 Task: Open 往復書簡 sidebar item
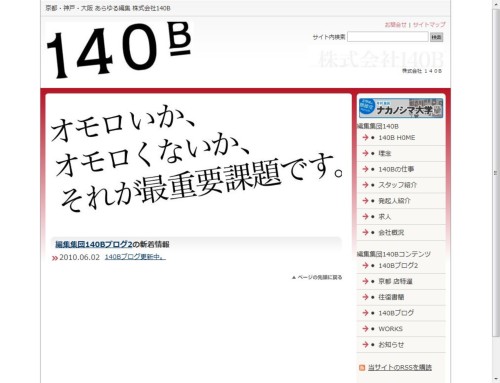401,297
